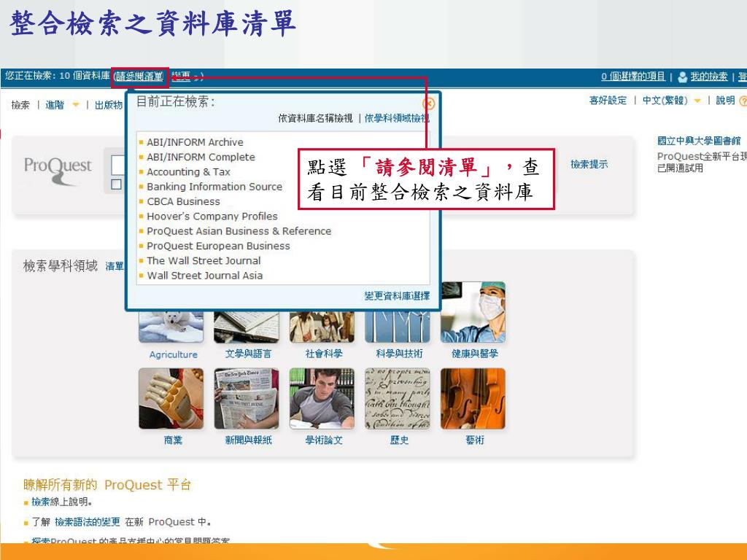
Task: Click the 新聞與報紙 newspaper thumbnail
Action: [247, 399]
